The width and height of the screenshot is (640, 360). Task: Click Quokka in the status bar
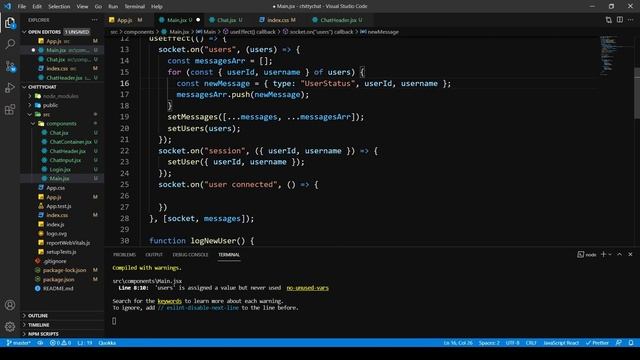point(107,343)
